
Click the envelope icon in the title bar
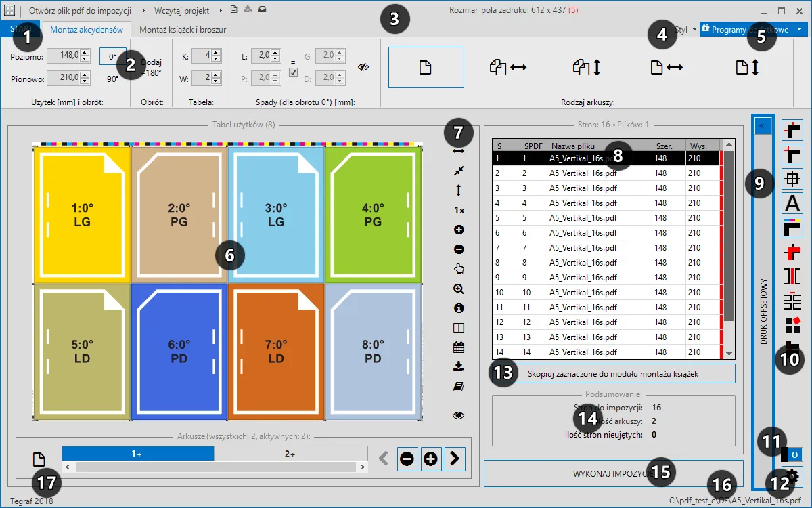coord(262,10)
